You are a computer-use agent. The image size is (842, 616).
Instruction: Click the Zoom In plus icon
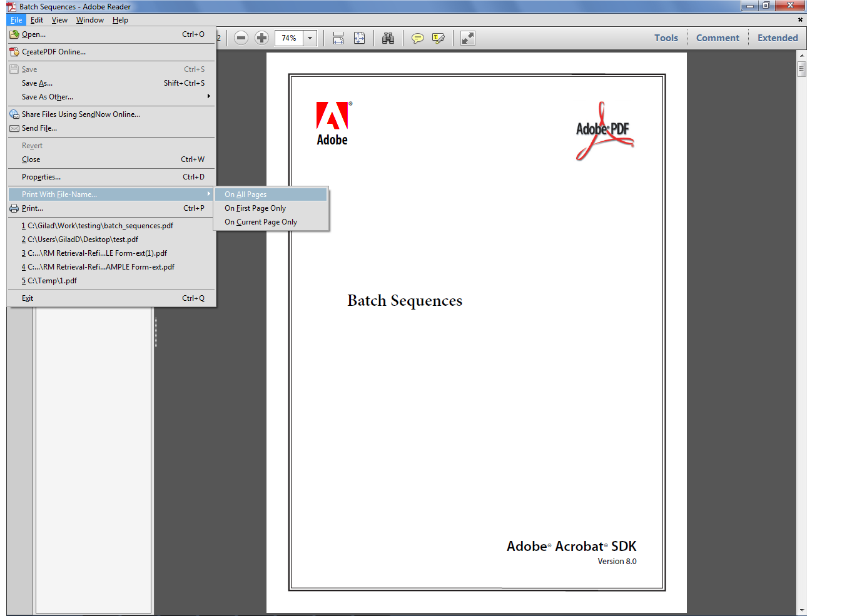[x=261, y=38]
